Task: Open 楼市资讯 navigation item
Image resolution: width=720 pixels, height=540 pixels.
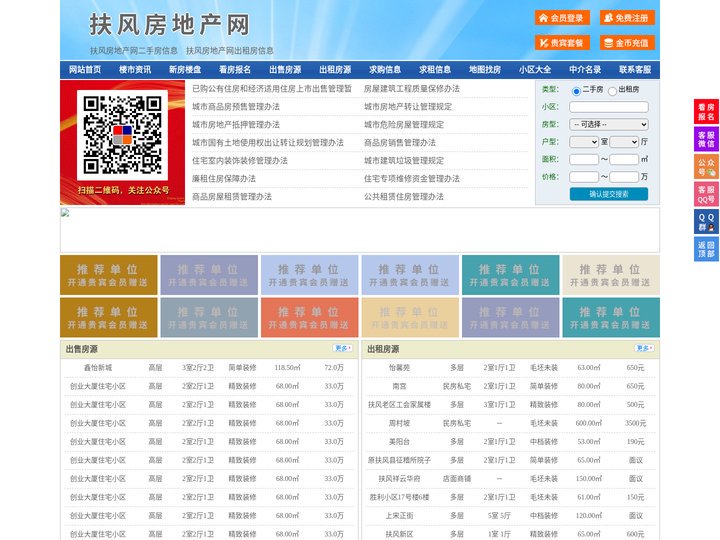Action: point(135,70)
